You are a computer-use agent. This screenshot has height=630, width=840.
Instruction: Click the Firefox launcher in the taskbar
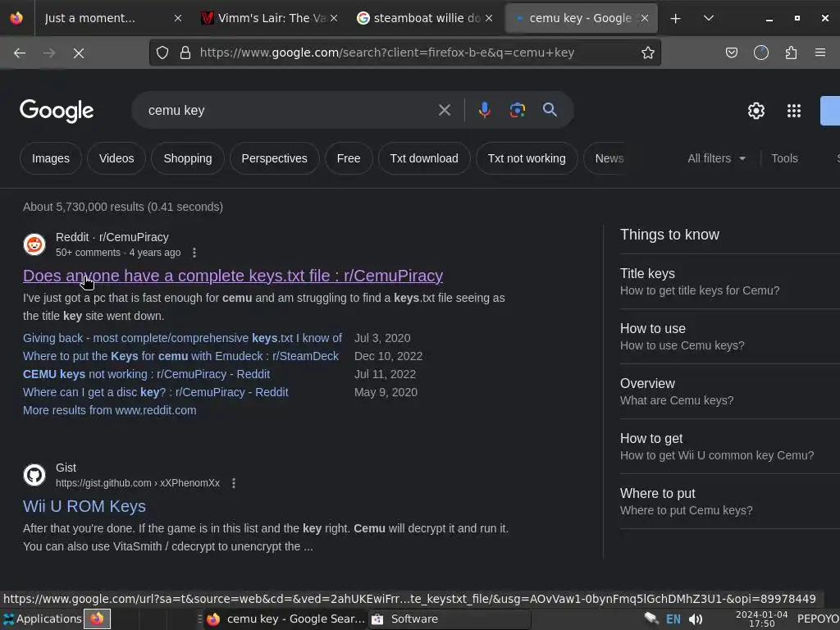(97, 619)
